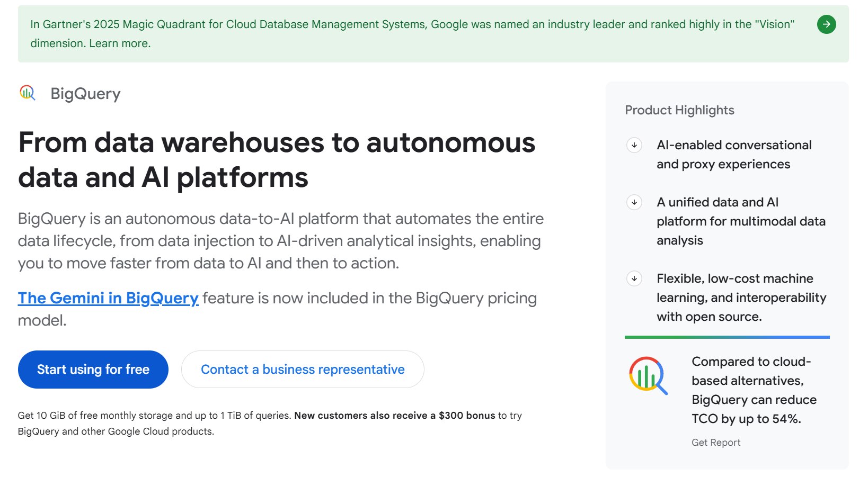The image size is (868, 495).
Task: Expand the AI-enabled conversational and proxy experiences highlight
Action: [x=734, y=154]
